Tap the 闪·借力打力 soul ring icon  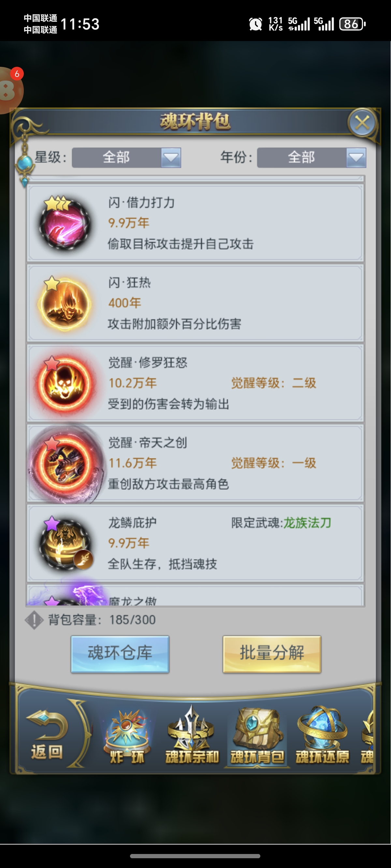point(65,223)
